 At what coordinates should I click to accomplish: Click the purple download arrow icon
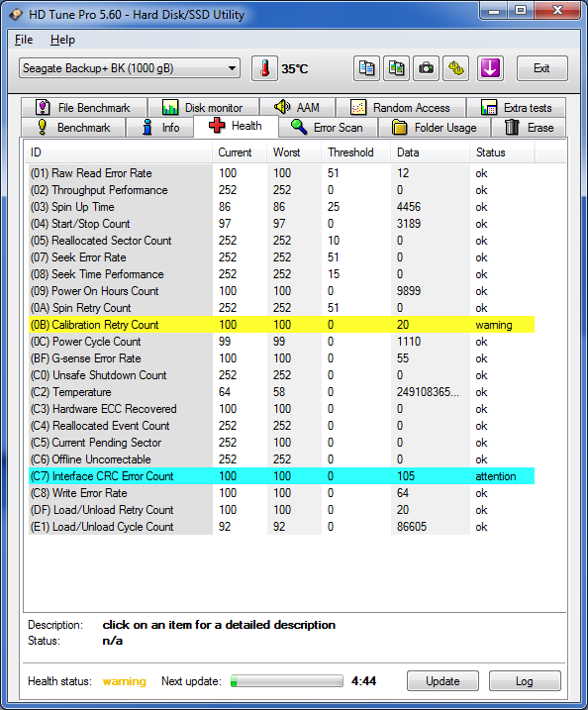pyautogui.click(x=490, y=69)
